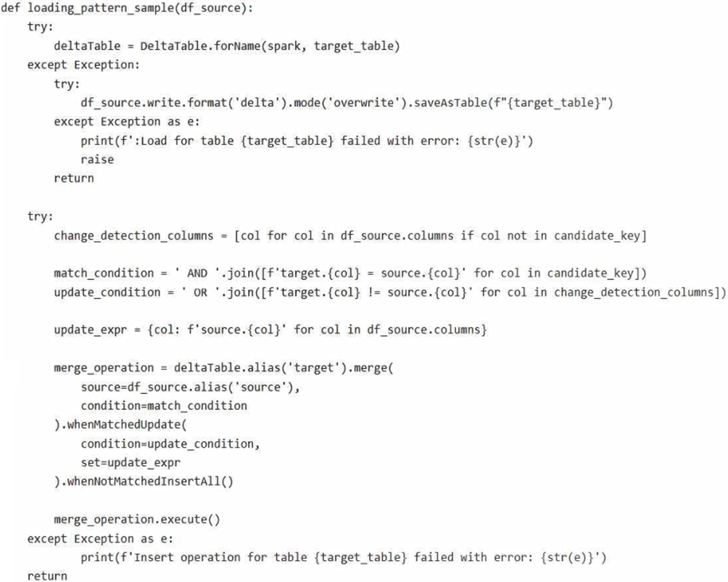The width and height of the screenshot is (728, 582).
Task: Click merge_operation assignment with deltaTable.alias
Action: (223, 368)
